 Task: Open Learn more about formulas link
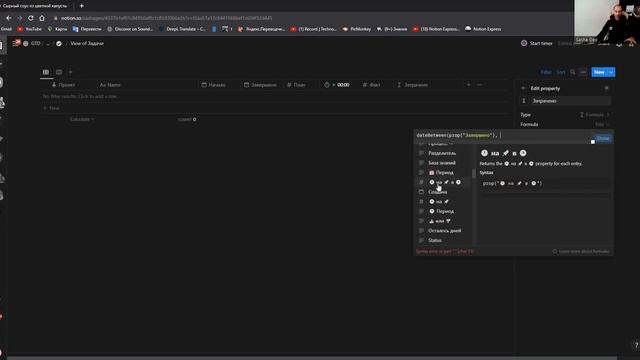click(581, 251)
